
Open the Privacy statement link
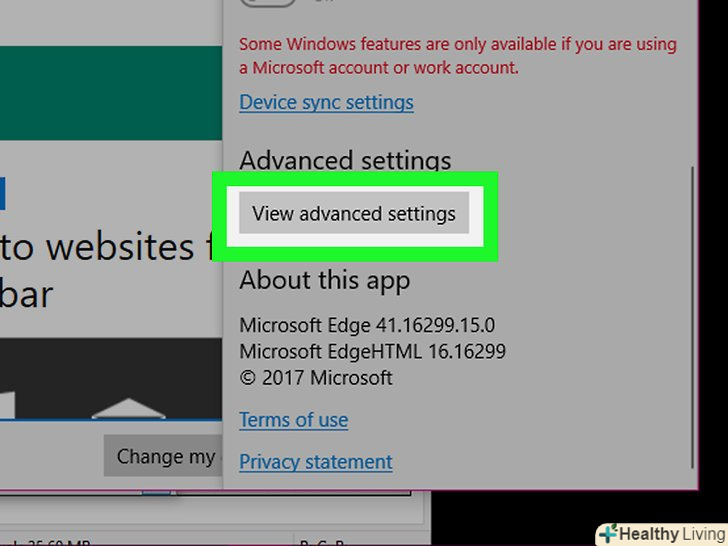pyautogui.click(x=316, y=462)
